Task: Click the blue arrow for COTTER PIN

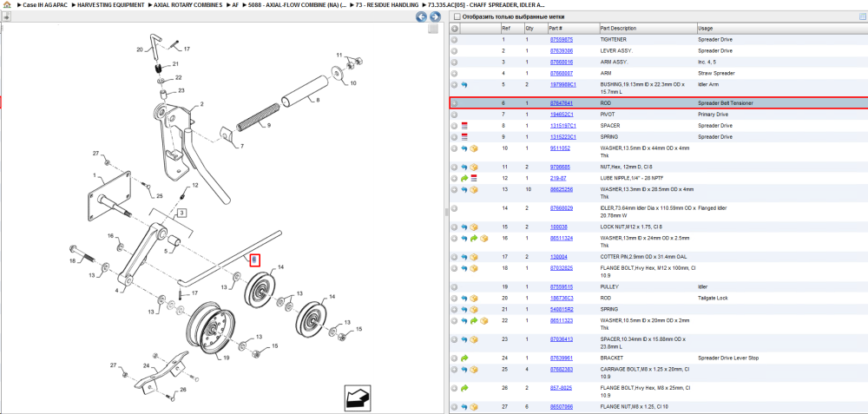Action: click(x=464, y=258)
